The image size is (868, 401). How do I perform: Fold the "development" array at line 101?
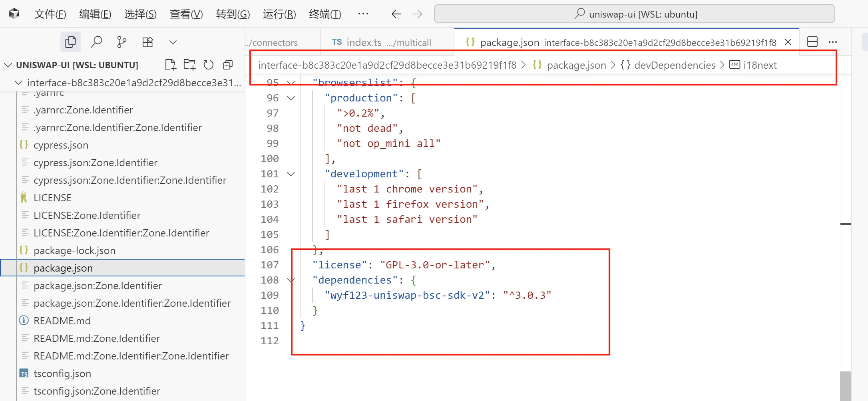pos(291,174)
